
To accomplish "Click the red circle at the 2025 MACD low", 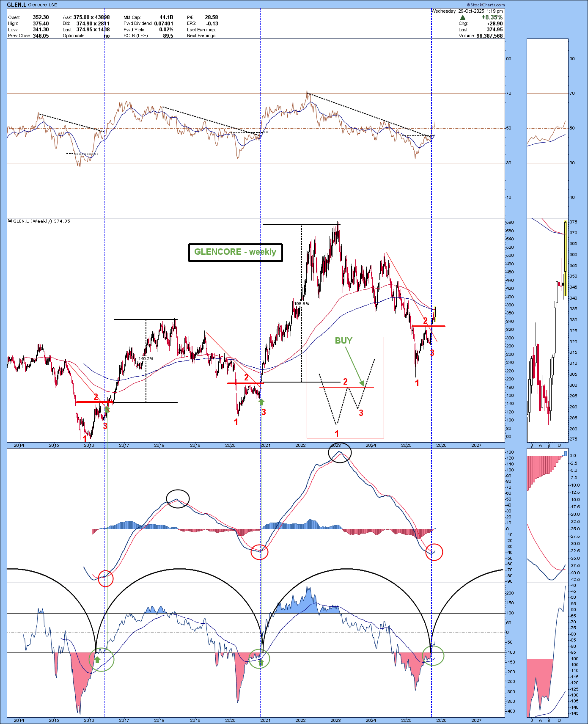I will pyautogui.click(x=434, y=552).
